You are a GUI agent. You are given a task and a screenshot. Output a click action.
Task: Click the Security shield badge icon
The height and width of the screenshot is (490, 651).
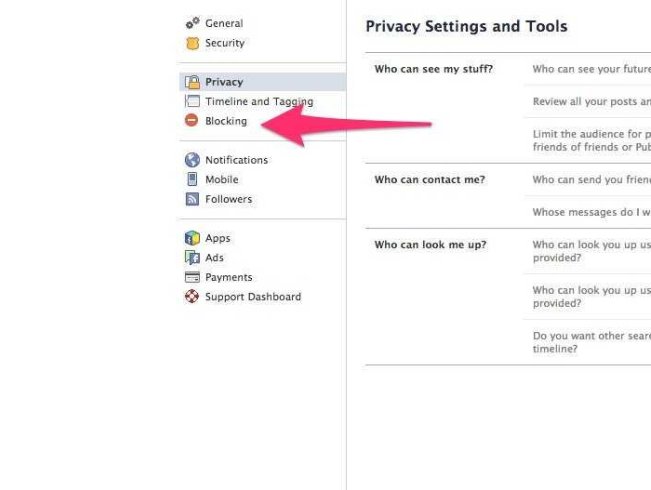pos(192,43)
